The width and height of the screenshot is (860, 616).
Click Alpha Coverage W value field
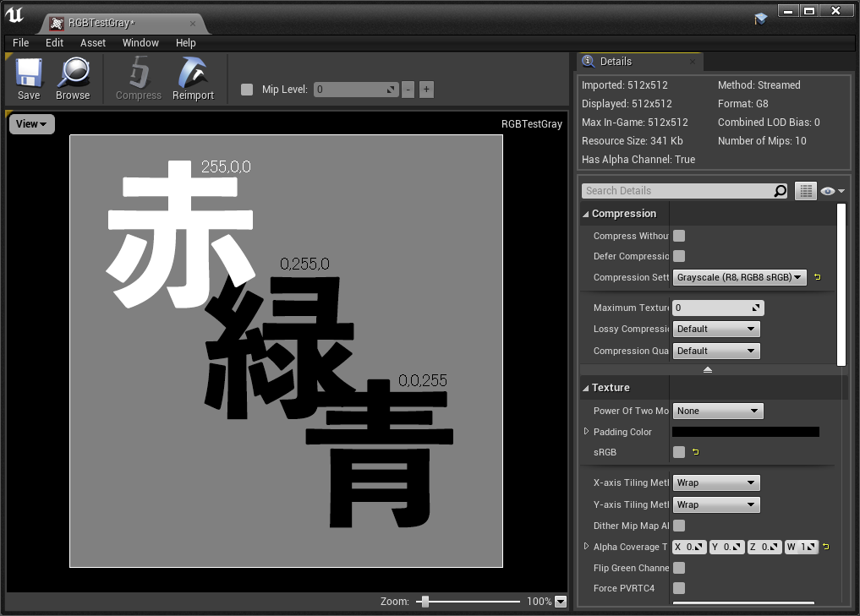[802, 547]
